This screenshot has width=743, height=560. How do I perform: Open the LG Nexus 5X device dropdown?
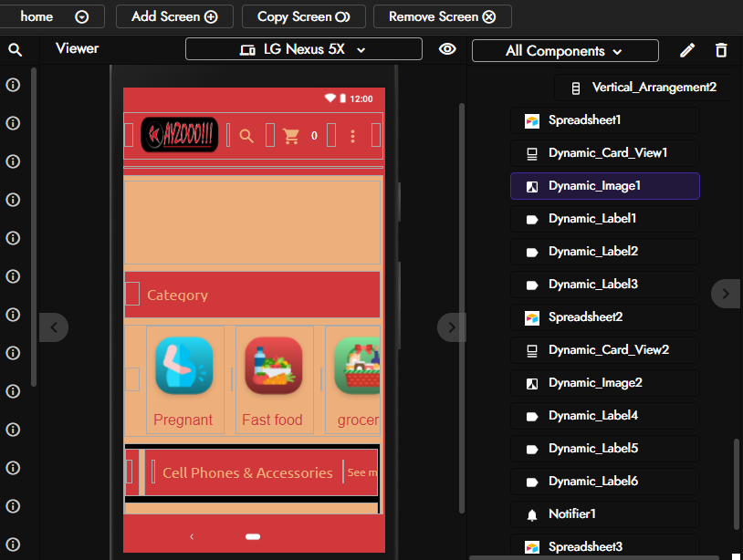(x=304, y=49)
